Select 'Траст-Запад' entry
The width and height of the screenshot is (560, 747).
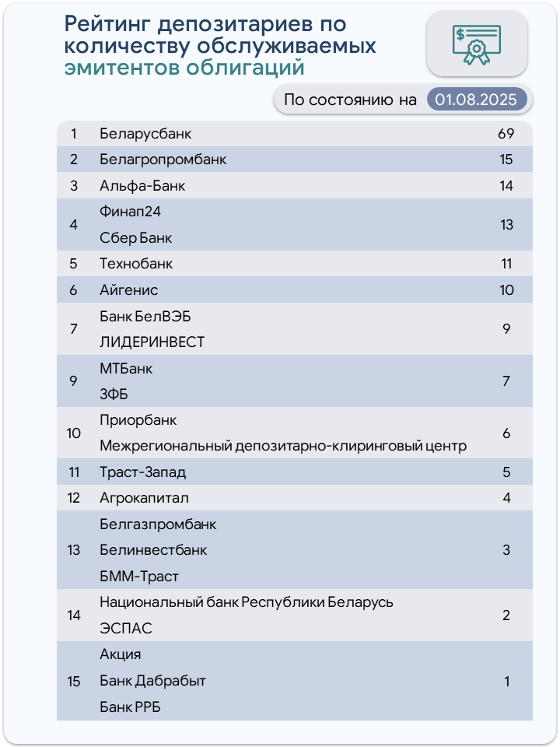click(x=143, y=472)
